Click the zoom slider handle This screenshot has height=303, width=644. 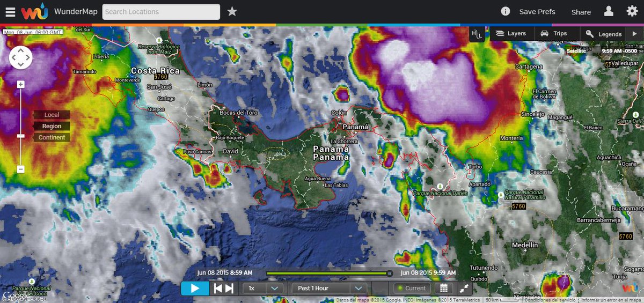tap(20, 136)
